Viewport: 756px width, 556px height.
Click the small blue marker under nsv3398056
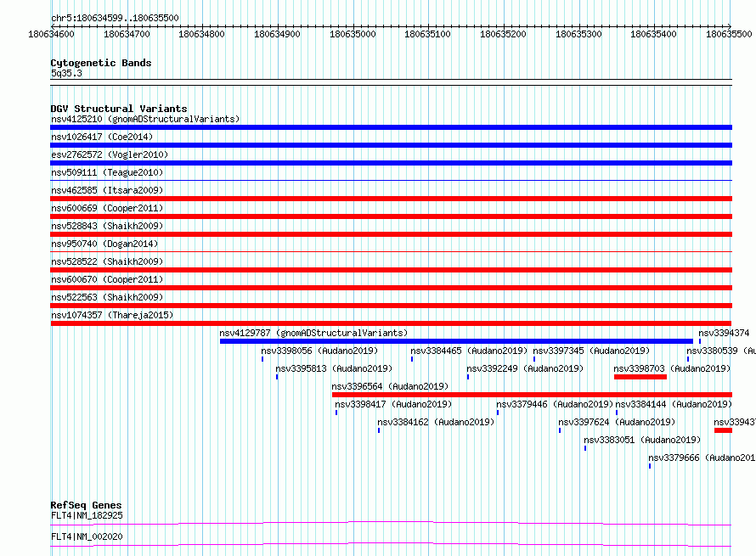[x=262, y=359]
